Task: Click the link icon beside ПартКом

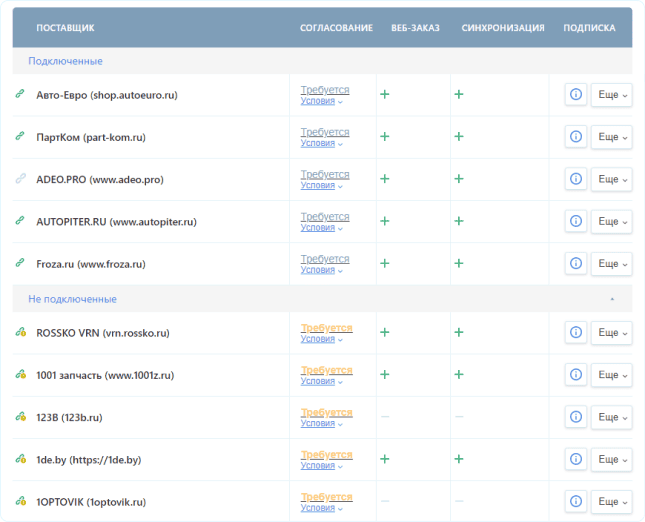Action: tap(20, 136)
